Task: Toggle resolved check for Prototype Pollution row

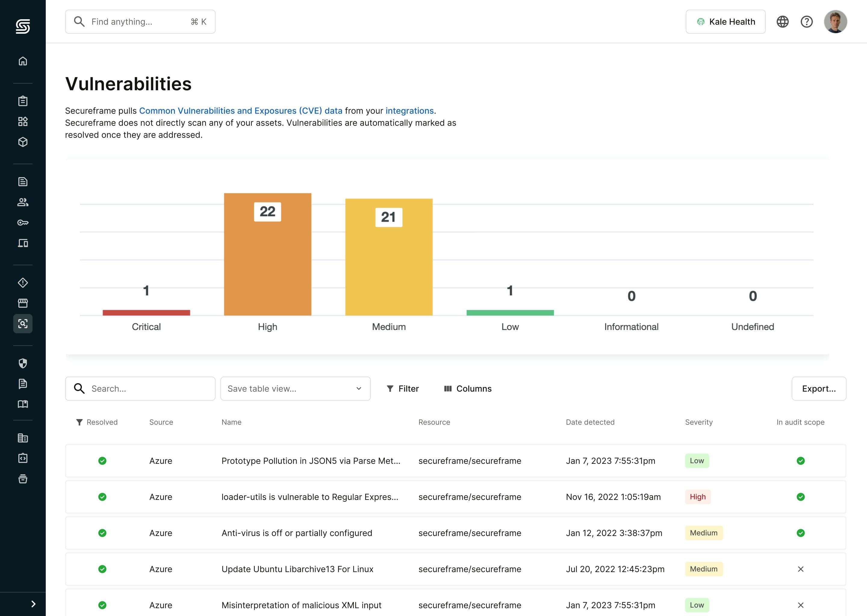Action: (x=102, y=461)
